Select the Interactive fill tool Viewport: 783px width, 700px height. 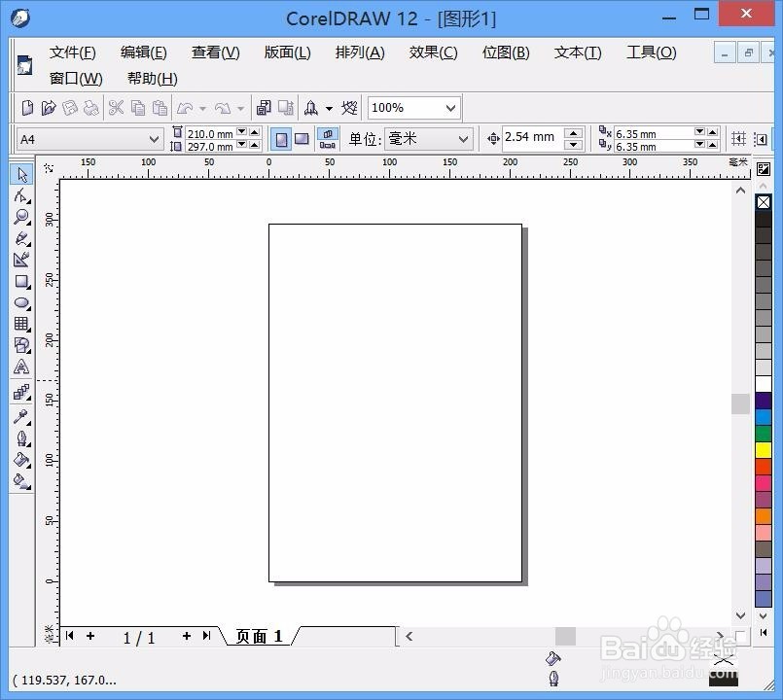[22, 481]
